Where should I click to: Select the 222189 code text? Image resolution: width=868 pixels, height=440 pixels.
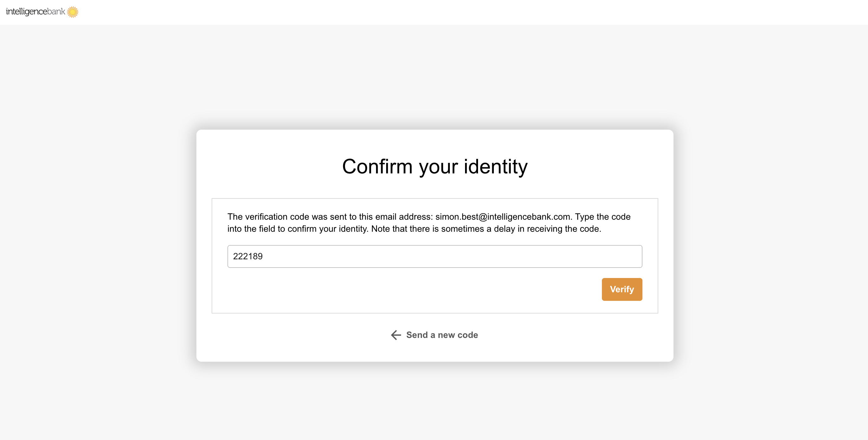[248, 256]
